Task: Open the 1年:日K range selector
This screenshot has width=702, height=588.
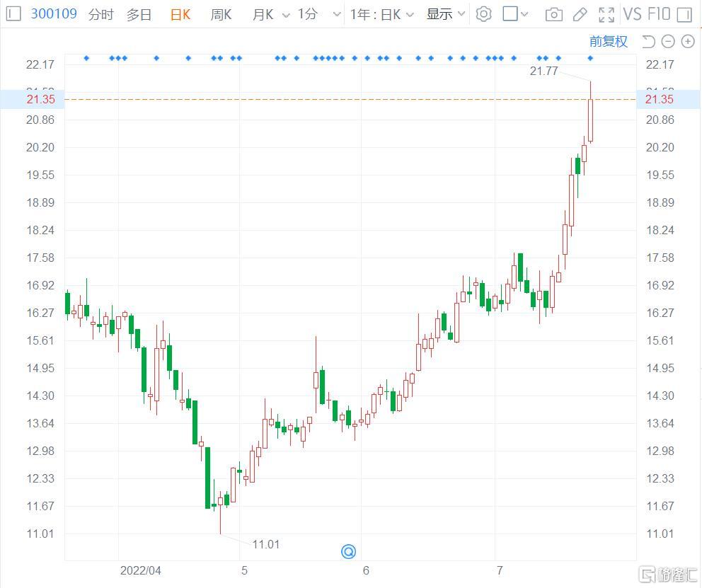Action: click(381, 15)
